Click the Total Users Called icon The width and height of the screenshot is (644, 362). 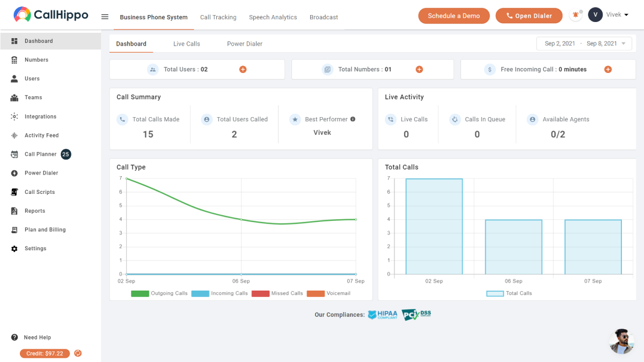click(x=207, y=119)
